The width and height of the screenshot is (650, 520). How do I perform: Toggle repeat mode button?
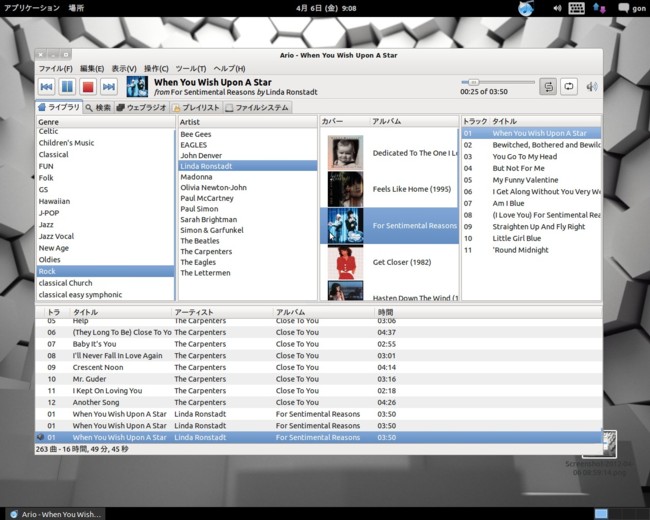coord(569,87)
